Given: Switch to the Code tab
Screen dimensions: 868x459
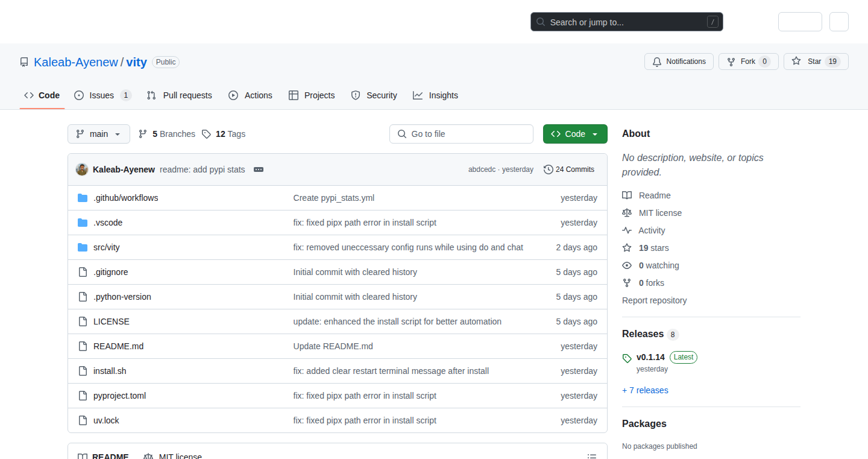Looking at the screenshot, I should [42, 95].
